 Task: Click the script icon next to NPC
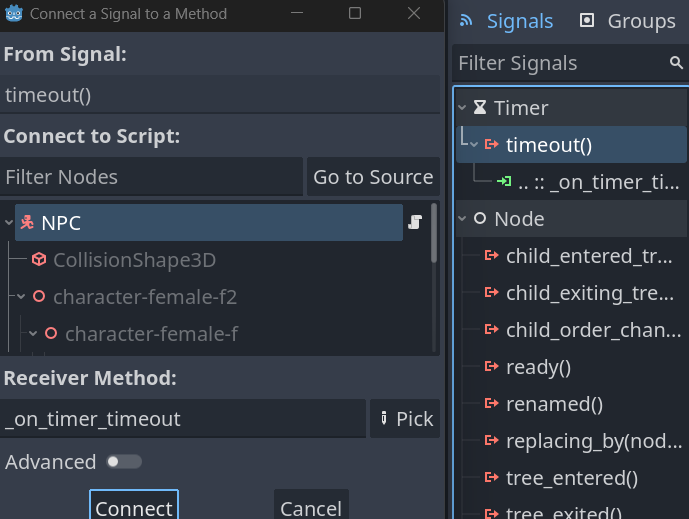pyautogui.click(x=414, y=223)
